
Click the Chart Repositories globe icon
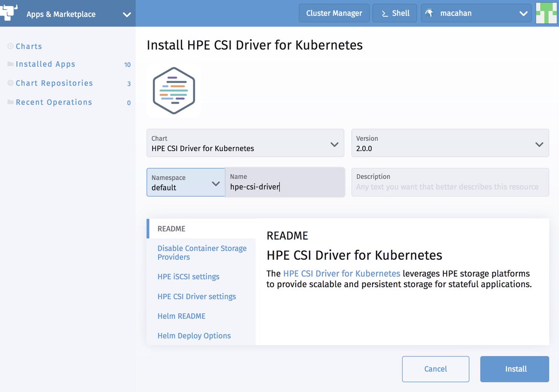[x=10, y=83]
